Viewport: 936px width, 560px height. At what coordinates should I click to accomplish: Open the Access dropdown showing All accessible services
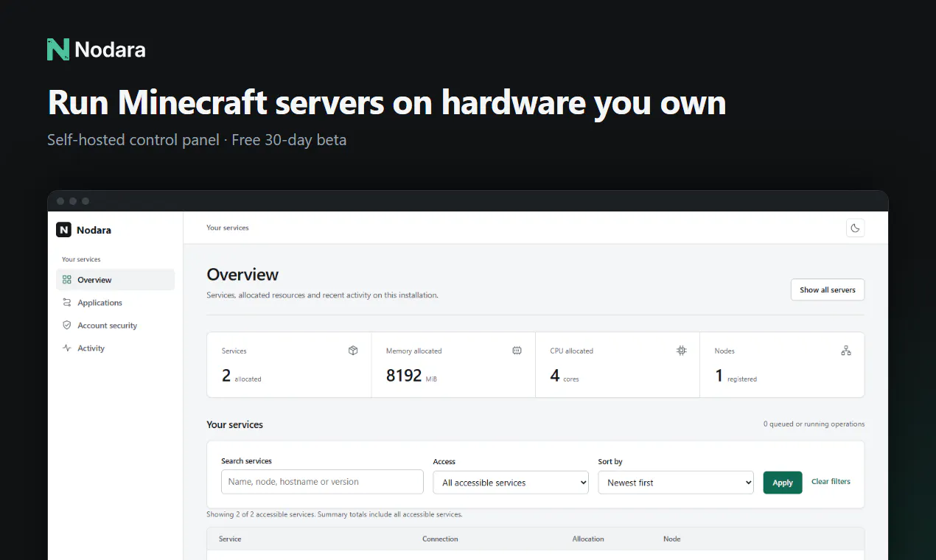click(511, 483)
